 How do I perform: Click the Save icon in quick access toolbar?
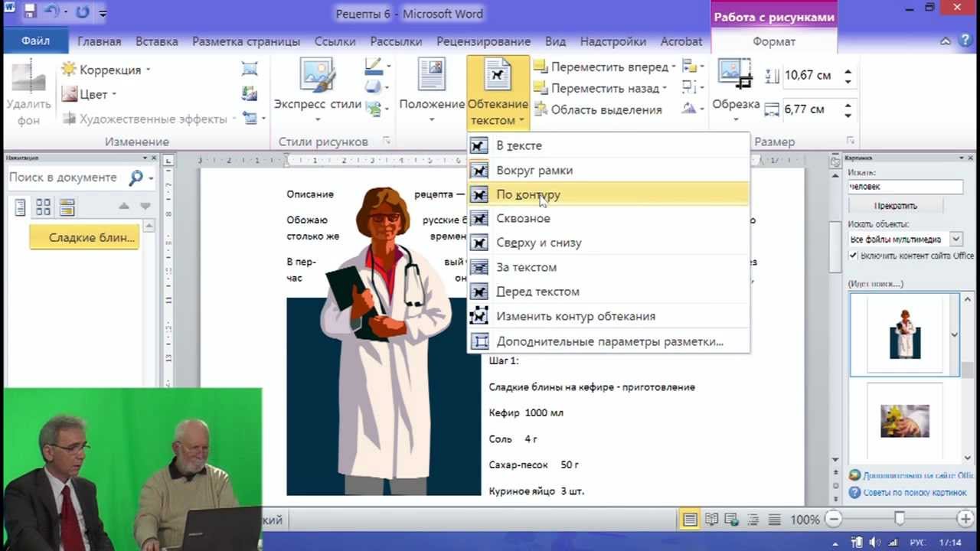pyautogui.click(x=30, y=12)
